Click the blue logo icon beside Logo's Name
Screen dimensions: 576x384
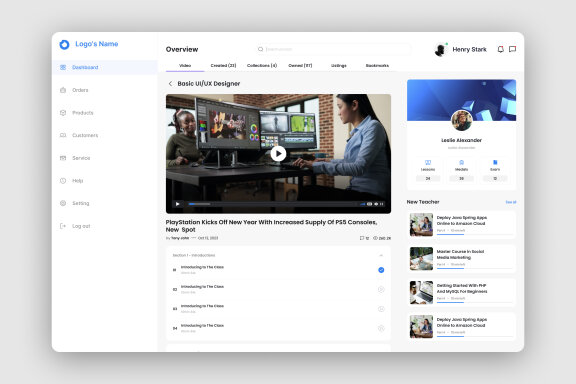64,44
